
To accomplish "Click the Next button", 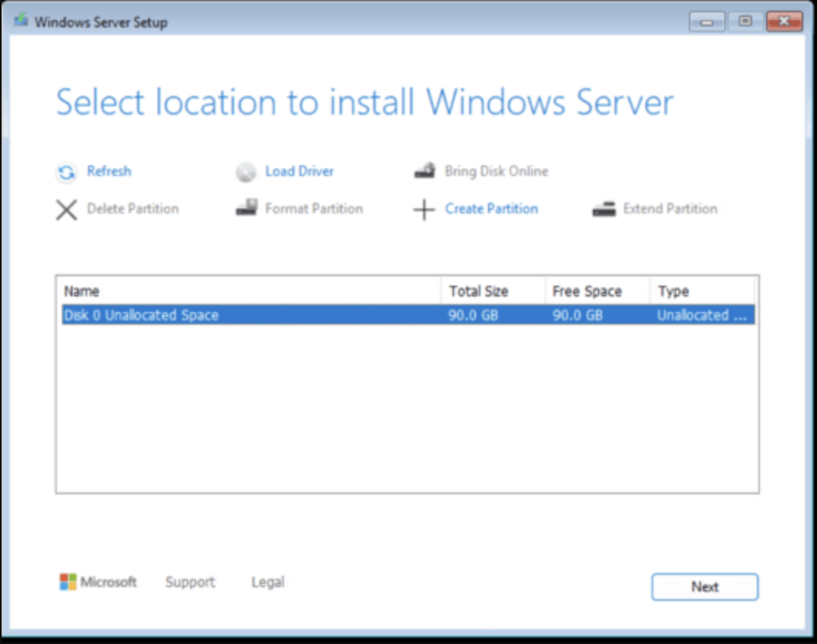I will click(705, 587).
